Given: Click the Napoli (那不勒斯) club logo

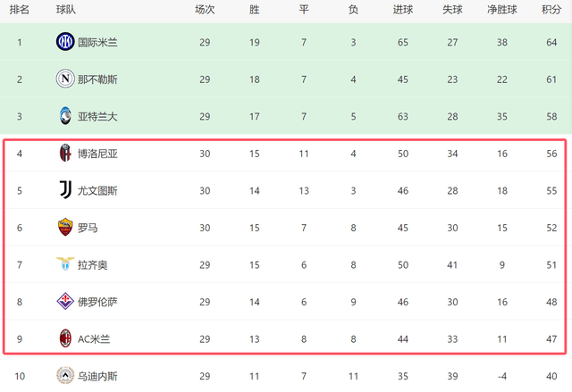Looking at the screenshot, I should pyautogui.click(x=64, y=79).
